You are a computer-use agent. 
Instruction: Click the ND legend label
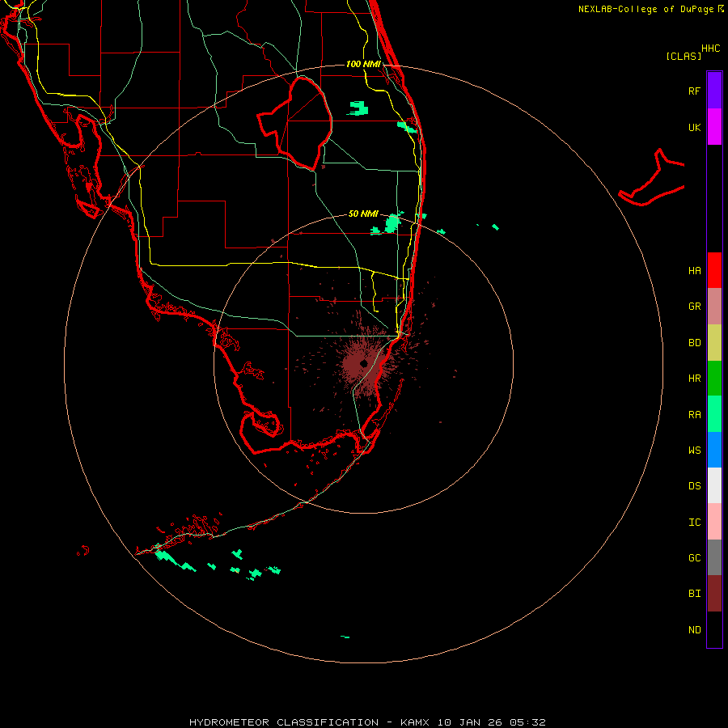tap(694, 630)
